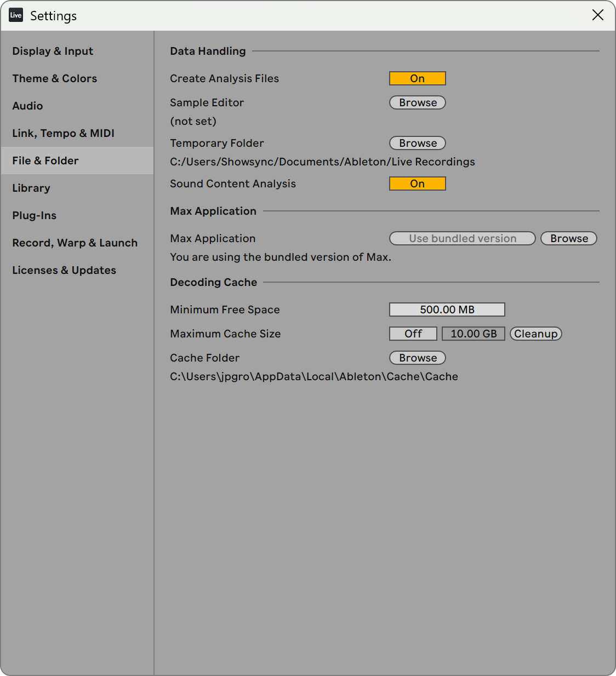Edit the Minimum Free Space value
This screenshot has width=616, height=676.
click(447, 310)
